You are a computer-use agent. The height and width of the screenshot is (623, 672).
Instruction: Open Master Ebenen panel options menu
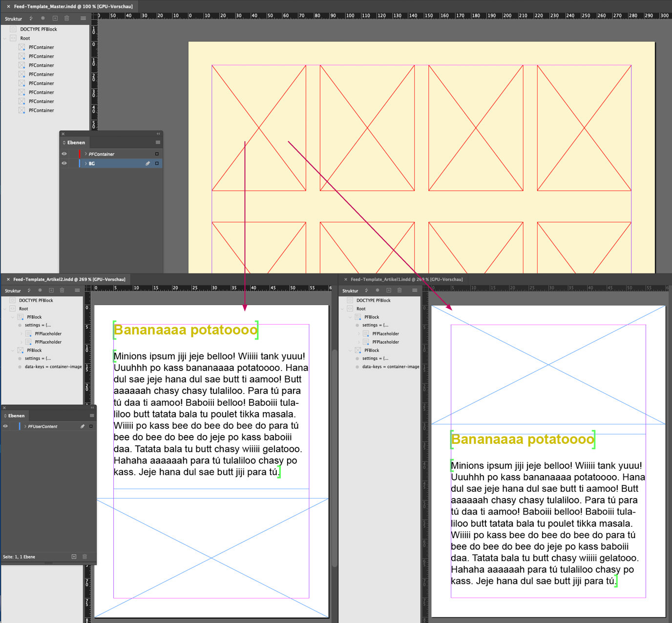tap(158, 143)
